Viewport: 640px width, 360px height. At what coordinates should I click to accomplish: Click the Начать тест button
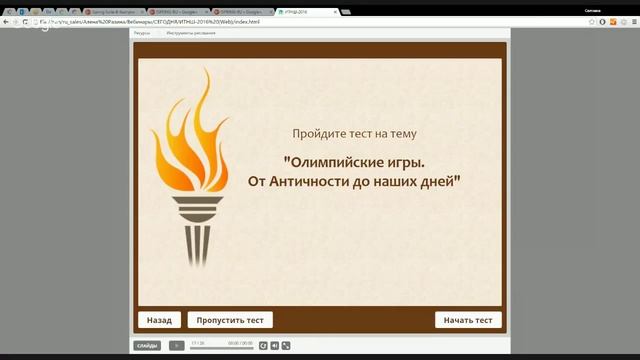468,320
